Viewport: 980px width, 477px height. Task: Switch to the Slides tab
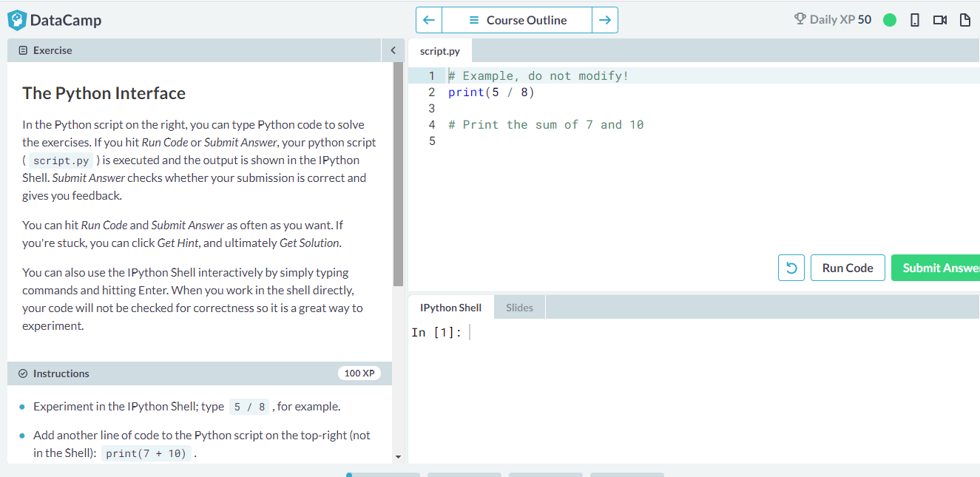coord(519,308)
